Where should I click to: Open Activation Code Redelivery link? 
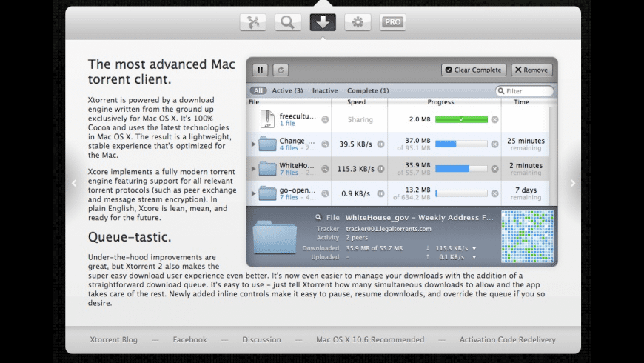coord(508,339)
